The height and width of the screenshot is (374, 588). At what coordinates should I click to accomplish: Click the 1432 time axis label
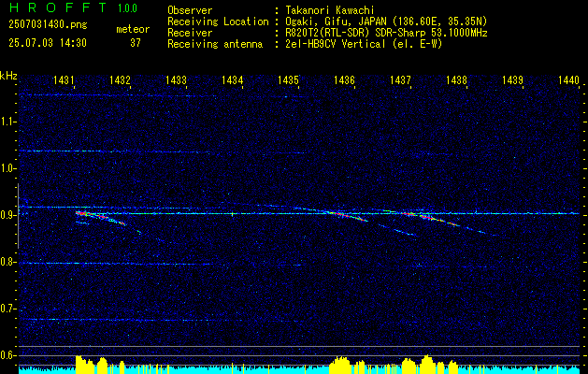click(120, 79)
